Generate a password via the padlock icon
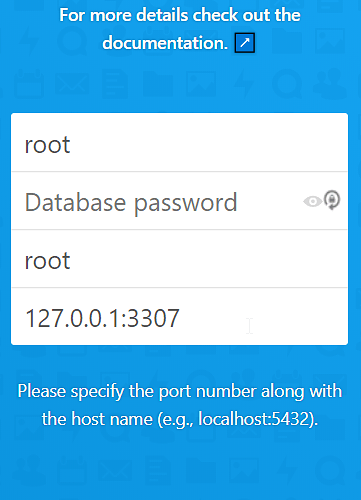 [x=332, y=200]
